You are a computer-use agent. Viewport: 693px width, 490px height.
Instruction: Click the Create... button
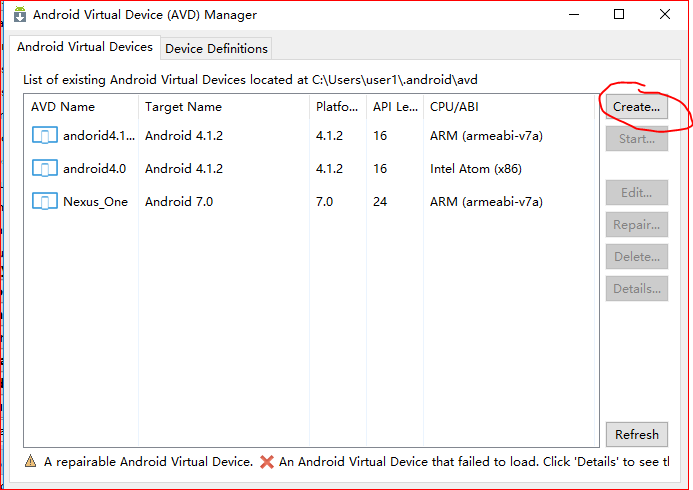(636, 107)
